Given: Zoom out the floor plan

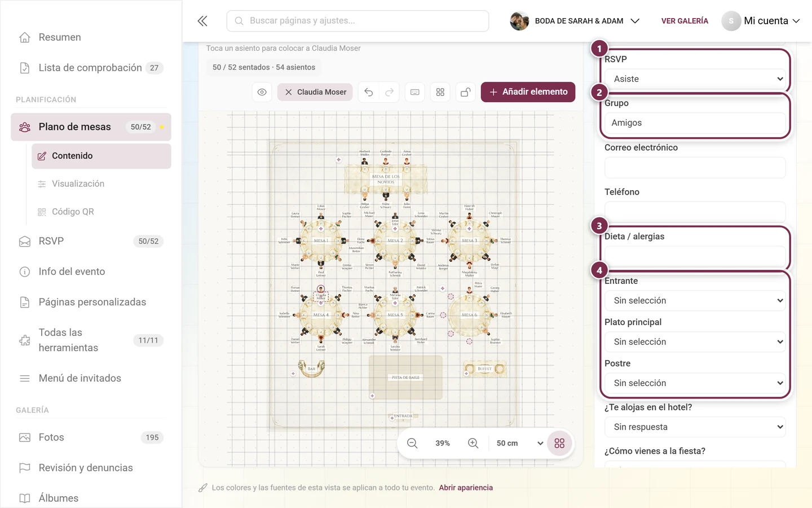Looking at the screenshot, I should pyautogui.click(x=412, y=443).
